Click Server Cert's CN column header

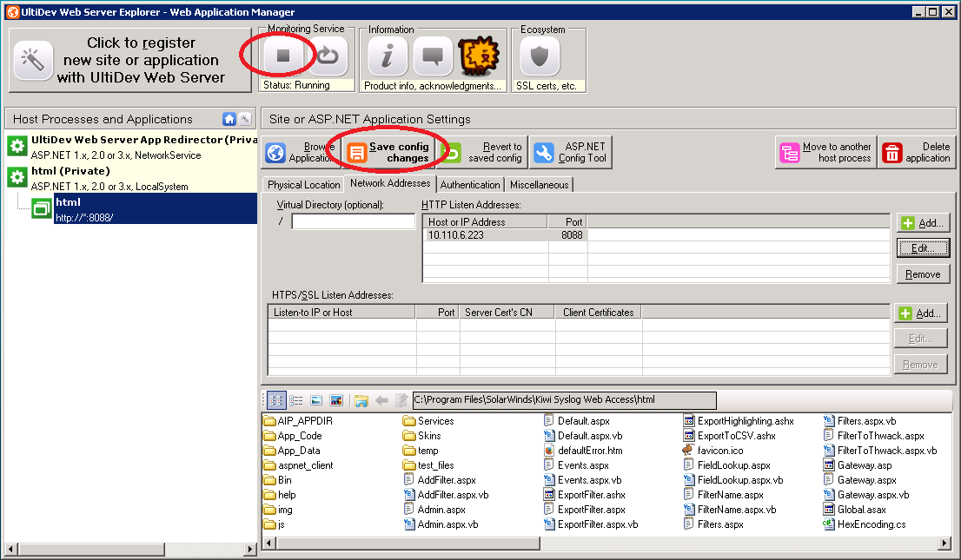(507, 312)
